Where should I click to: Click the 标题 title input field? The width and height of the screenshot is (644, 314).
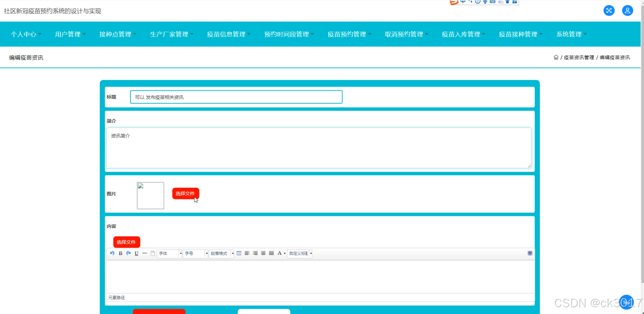pos(236,97)
